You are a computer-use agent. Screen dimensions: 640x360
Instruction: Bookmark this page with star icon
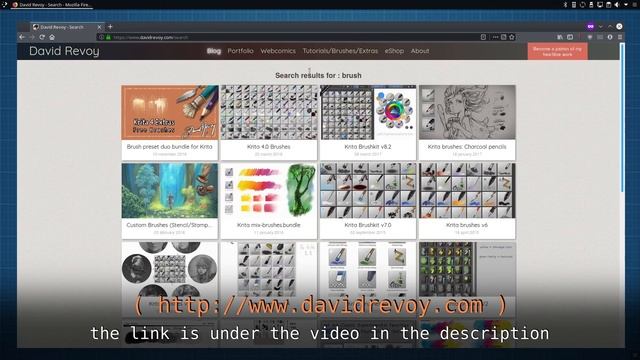pyautogui.click(x=511, y=37)
